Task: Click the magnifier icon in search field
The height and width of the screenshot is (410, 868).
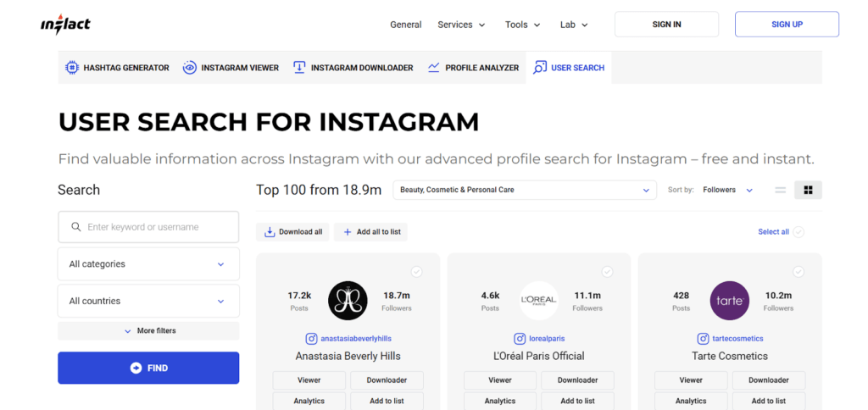Action: click(76, 227)
